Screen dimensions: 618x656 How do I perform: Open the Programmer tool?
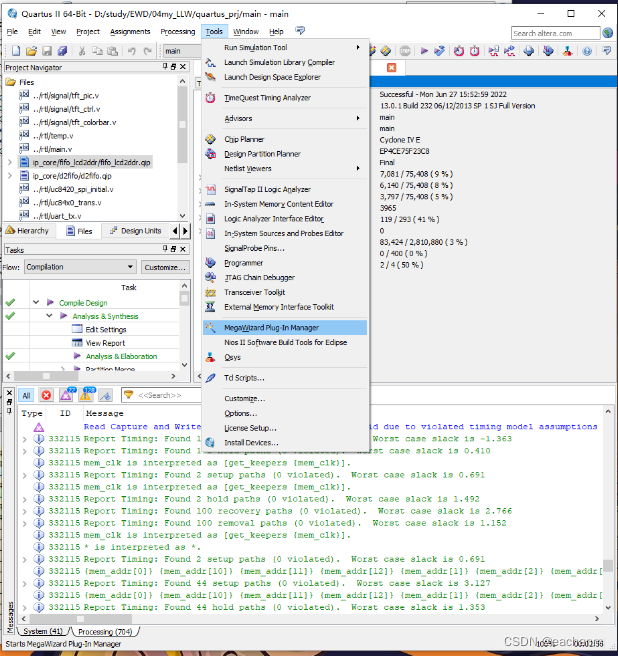244,263
